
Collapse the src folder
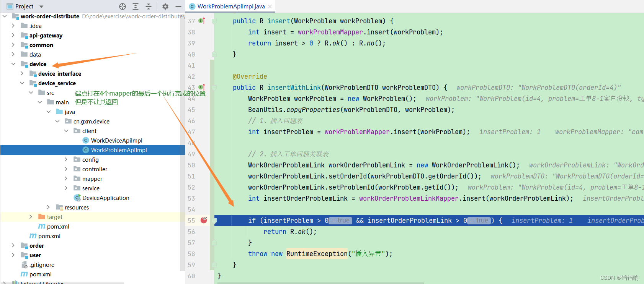31,93
